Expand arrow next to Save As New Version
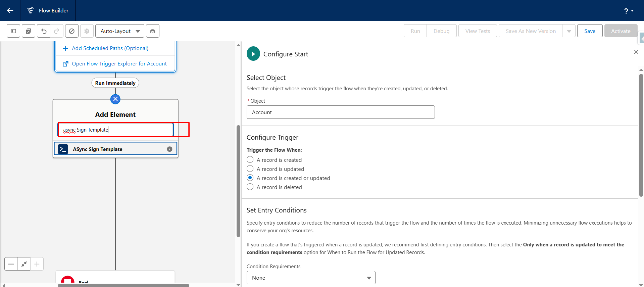 (x=569, y=31)
